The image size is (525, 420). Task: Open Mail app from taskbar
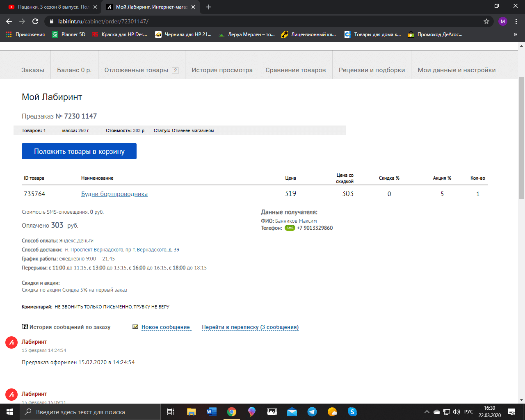[292, 412]
